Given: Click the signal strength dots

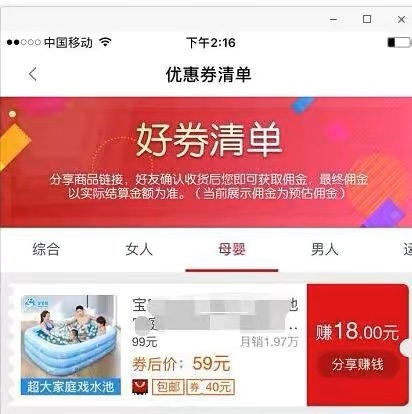Looking at the screenshot, I should pos(24,43).
